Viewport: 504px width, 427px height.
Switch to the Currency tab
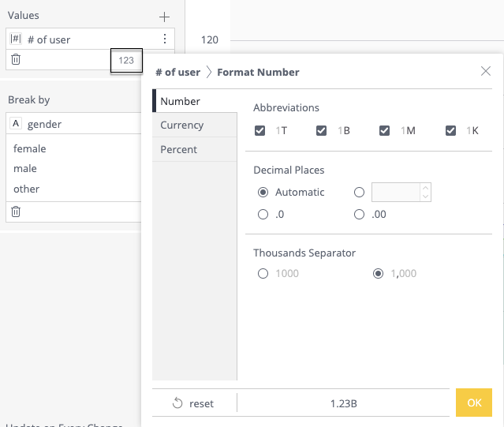point(182,125)
